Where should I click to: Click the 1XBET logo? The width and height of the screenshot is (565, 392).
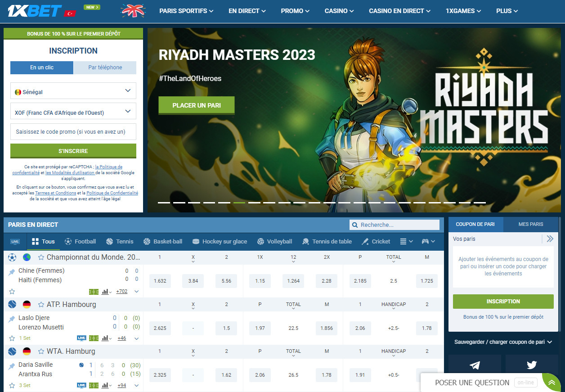click(34, 11)
